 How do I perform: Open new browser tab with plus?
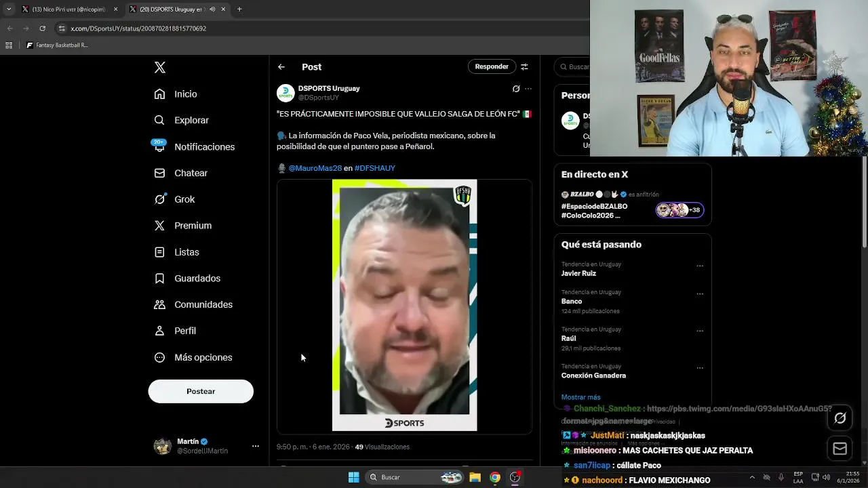pos(239,9)
